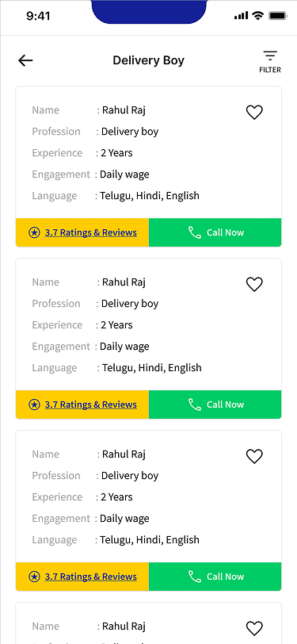The image size is (297, 644).
Task: Tap Call Now on the first card
Action: click(215, 232)
